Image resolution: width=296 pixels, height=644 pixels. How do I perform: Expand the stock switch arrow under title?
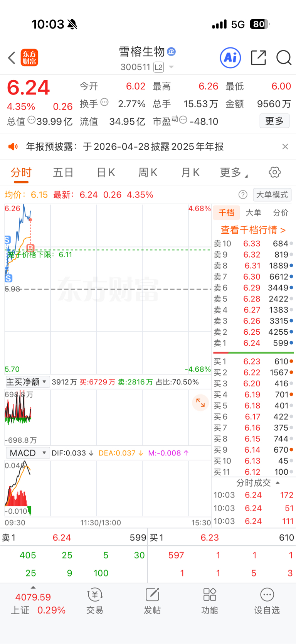[x=172, y=67]
